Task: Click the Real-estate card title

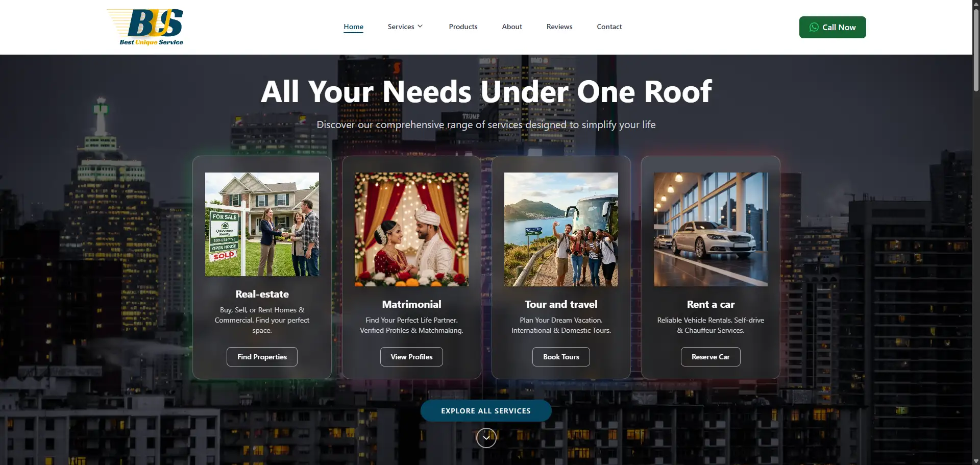Action: click(x=262, y=294)
